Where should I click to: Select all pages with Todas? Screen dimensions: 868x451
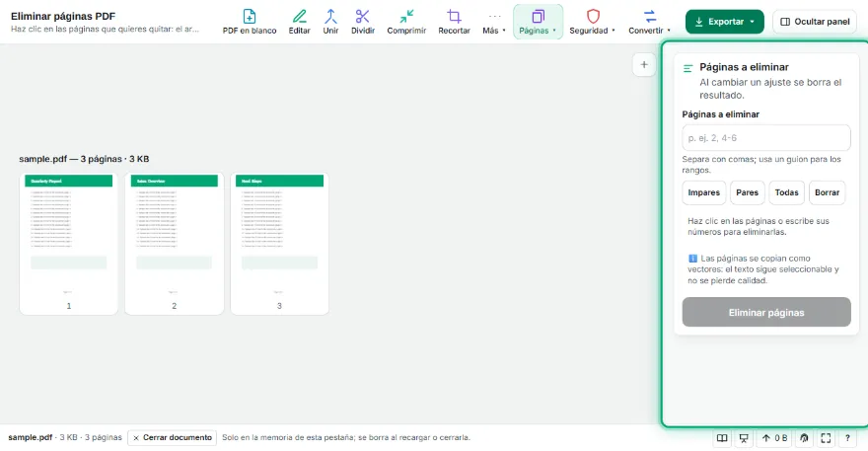(x=786, y=192)
